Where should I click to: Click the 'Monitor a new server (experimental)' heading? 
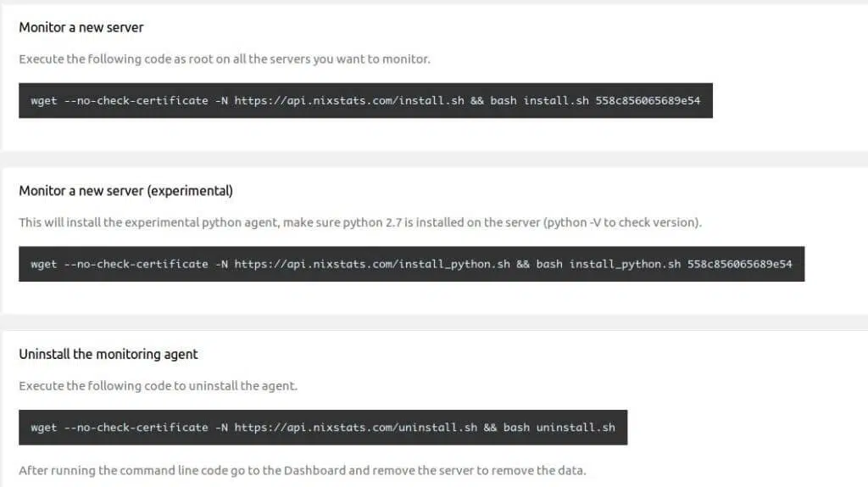point(125,191)
